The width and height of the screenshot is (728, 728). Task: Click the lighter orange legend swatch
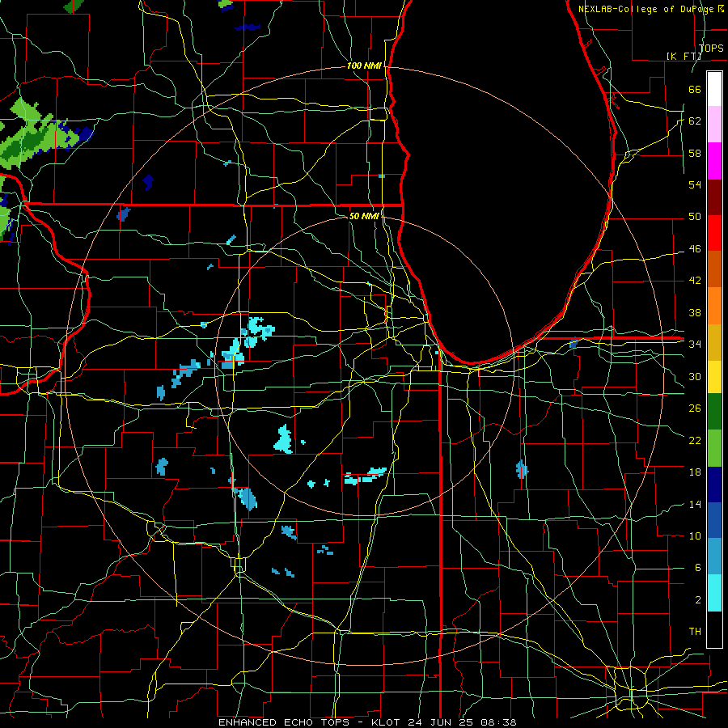714,306
